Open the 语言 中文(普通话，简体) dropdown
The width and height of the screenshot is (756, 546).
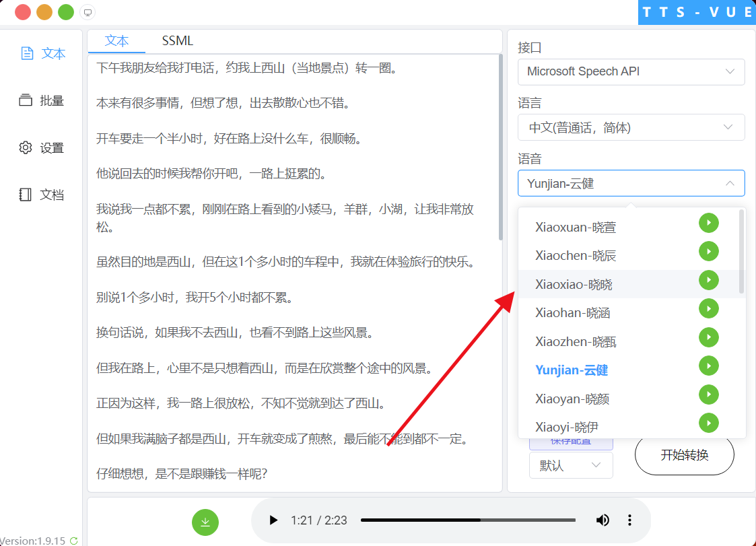click(x=631, y=127)
